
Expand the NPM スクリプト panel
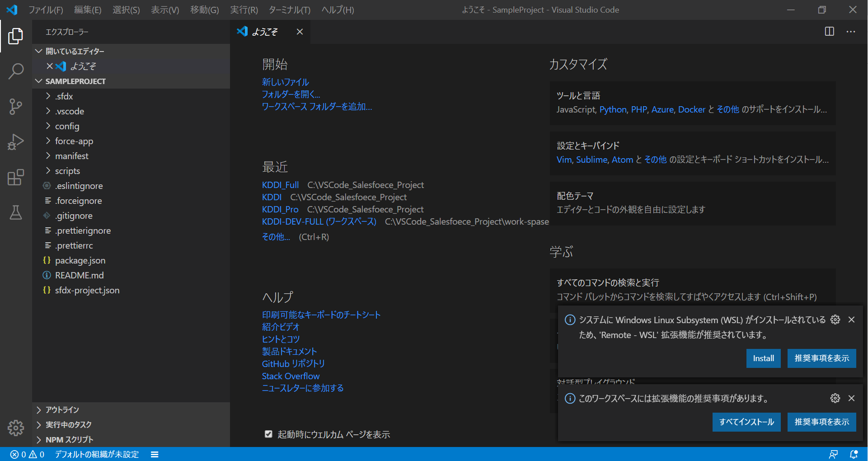click(131, 440)
